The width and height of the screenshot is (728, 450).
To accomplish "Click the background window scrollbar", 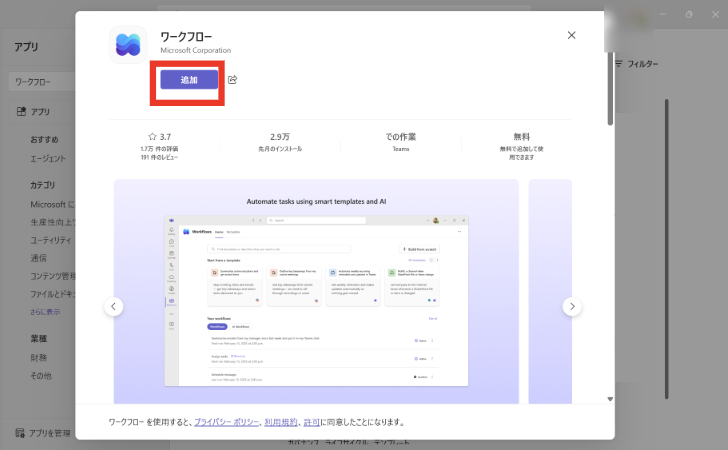I will [x=667, y=248].
